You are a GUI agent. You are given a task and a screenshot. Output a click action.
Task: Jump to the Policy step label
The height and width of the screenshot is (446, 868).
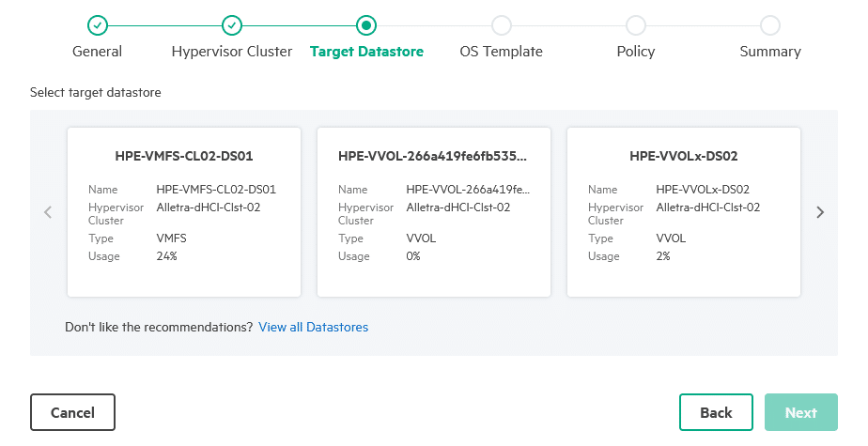[x=635, y=52]
